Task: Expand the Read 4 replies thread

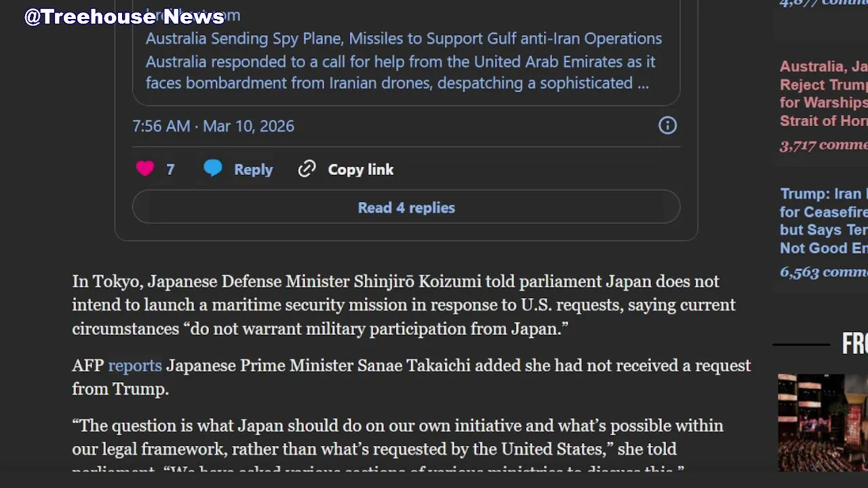Action: pos(406,207)
